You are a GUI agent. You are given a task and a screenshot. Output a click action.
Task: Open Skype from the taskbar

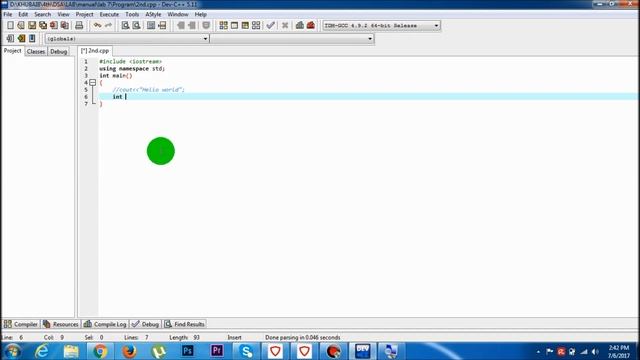tap(246, 351)
